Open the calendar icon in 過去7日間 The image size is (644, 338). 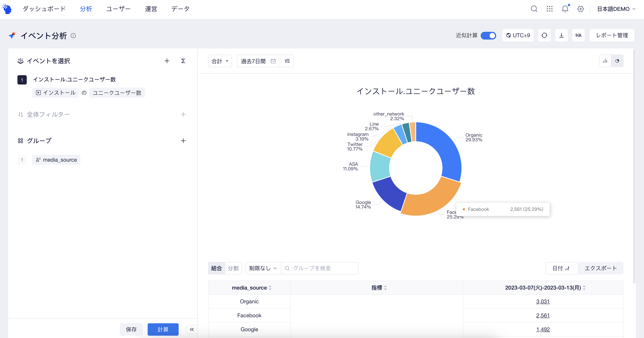coord(273,61)
